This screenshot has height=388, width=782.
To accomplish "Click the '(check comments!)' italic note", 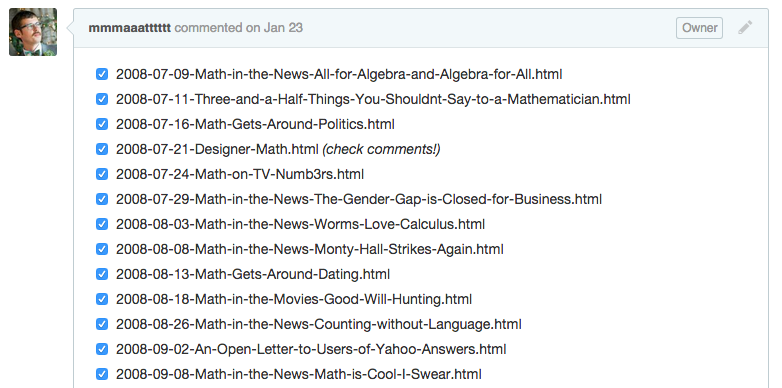I will click(382, 150).
